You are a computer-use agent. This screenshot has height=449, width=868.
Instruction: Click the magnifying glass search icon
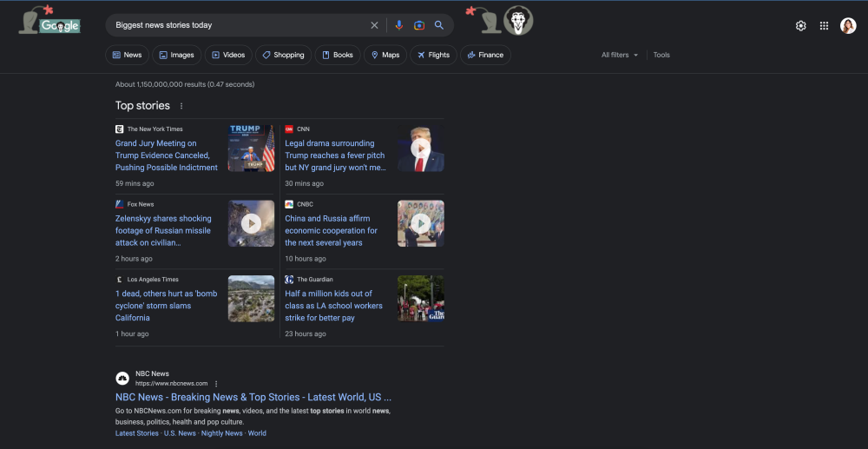click(439, 25)
